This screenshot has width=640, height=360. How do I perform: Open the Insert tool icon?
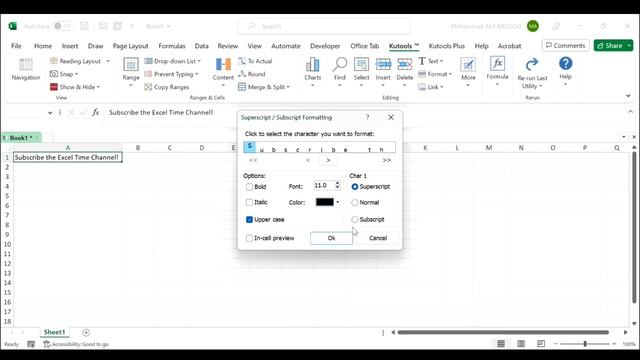[383, 64]
